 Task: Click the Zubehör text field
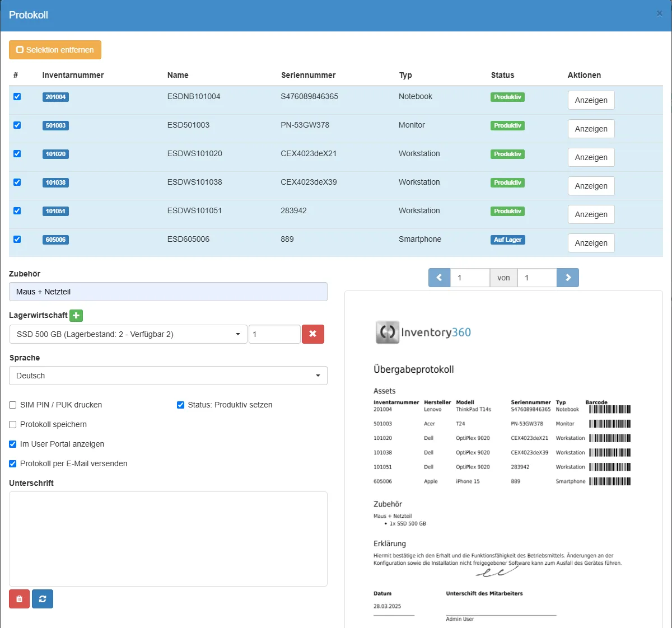[x=168, y=292]
